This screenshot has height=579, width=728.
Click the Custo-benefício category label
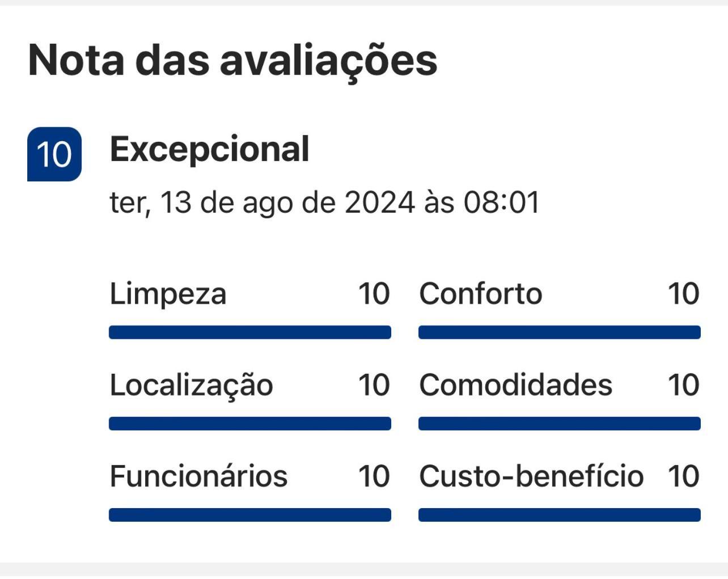(532, 476)
